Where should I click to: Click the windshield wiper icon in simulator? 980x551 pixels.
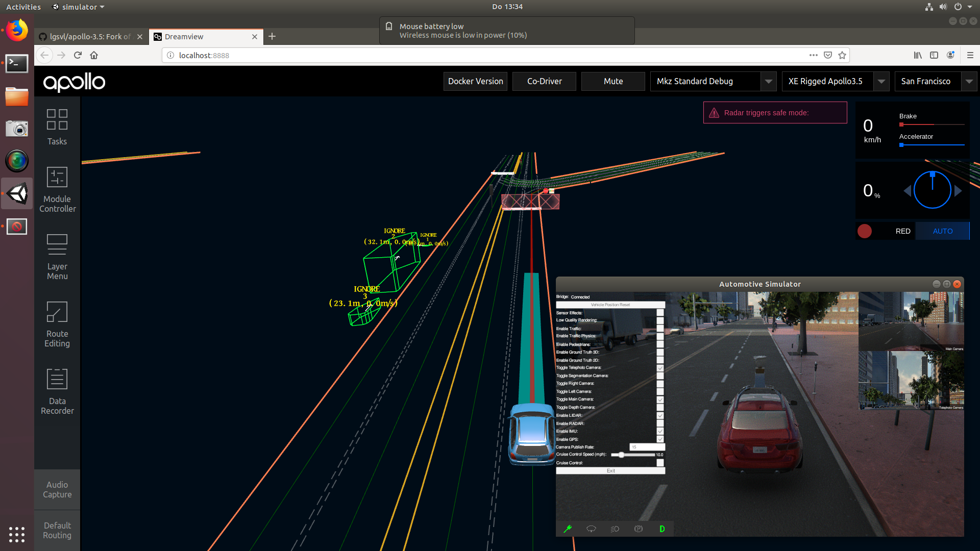click(591, 529)
